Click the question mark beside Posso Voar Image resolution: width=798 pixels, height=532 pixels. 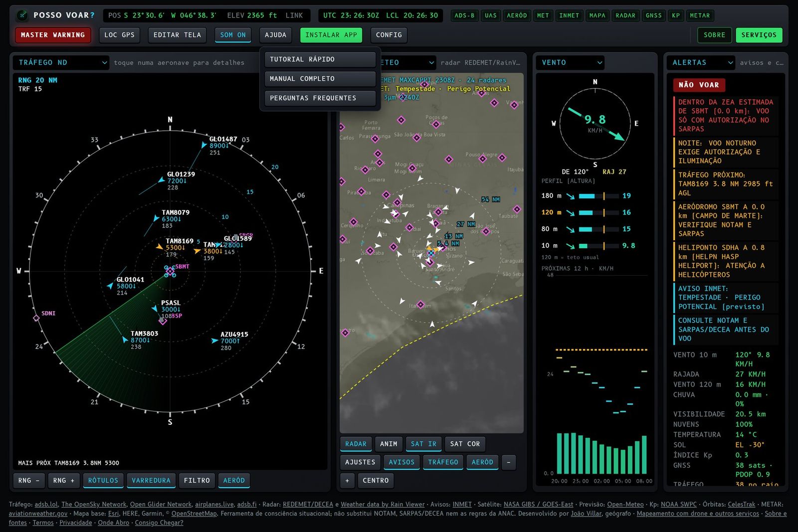[x=92, y=15]
